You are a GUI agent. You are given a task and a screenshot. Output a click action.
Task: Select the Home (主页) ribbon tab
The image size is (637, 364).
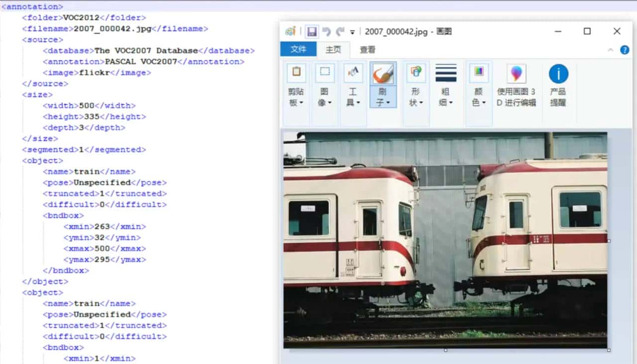point(333,50)
